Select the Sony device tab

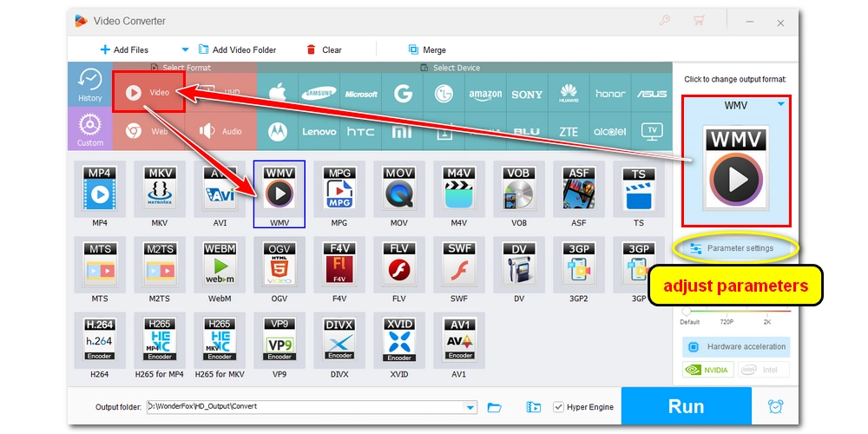click(x=527, y=94)
